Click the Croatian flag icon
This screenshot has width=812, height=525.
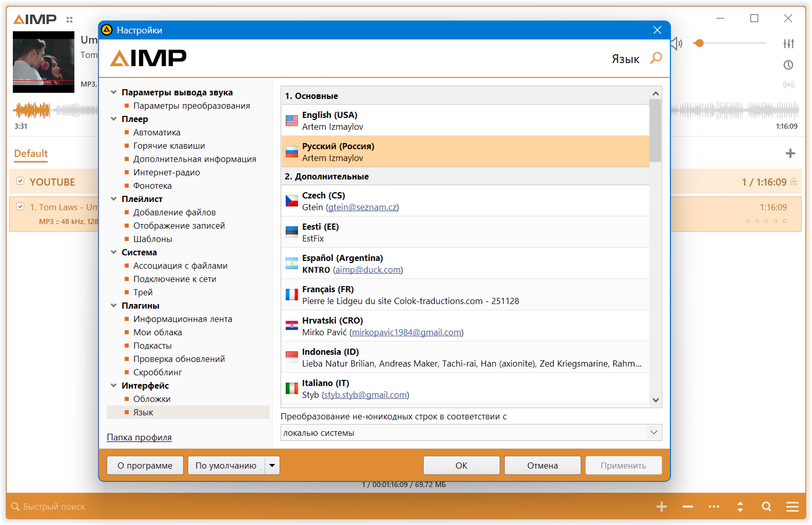coord(292,326)
